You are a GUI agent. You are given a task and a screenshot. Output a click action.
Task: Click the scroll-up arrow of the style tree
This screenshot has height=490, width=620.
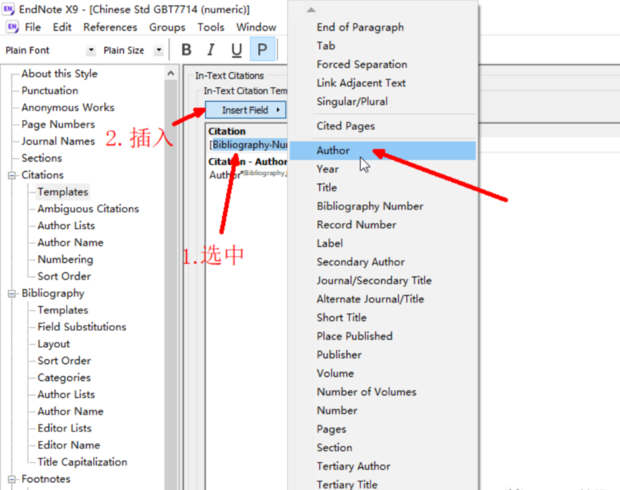tap(171, 73)
